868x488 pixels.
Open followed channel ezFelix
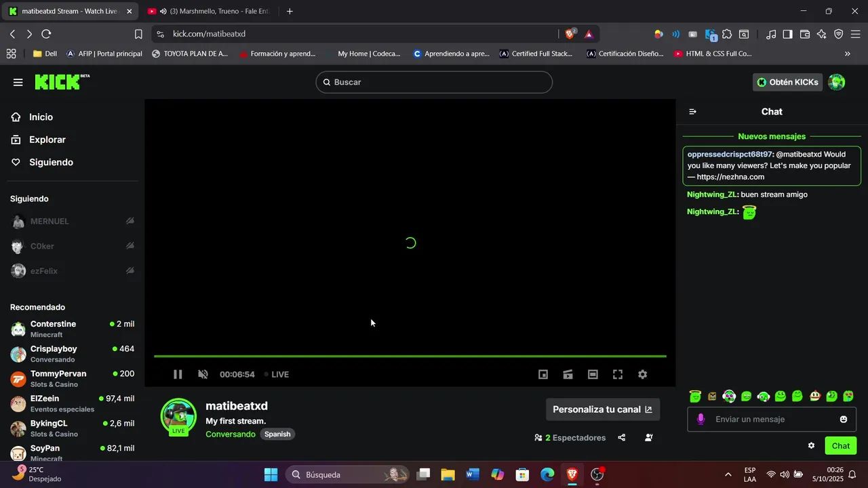[x=73, y=271]
